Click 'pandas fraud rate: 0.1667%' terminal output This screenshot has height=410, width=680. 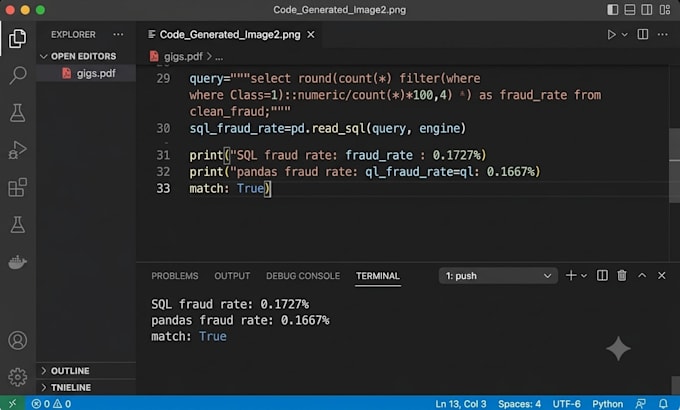[240, 320]
